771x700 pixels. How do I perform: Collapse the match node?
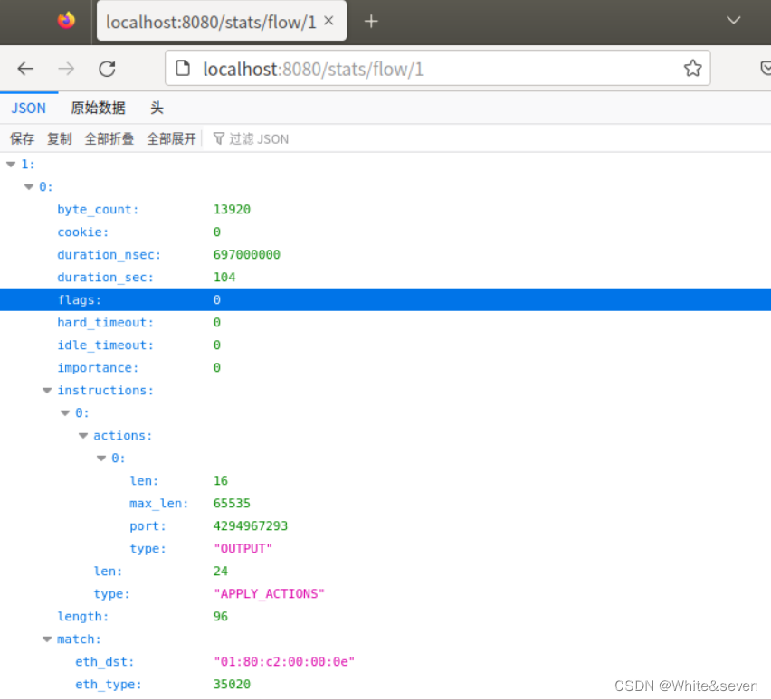click(47, 639)
